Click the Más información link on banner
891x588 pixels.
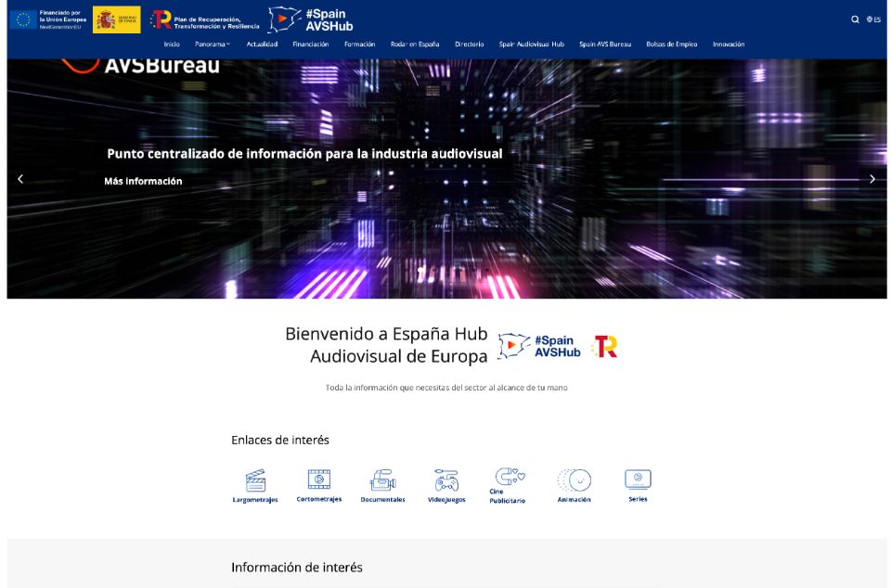143,182
